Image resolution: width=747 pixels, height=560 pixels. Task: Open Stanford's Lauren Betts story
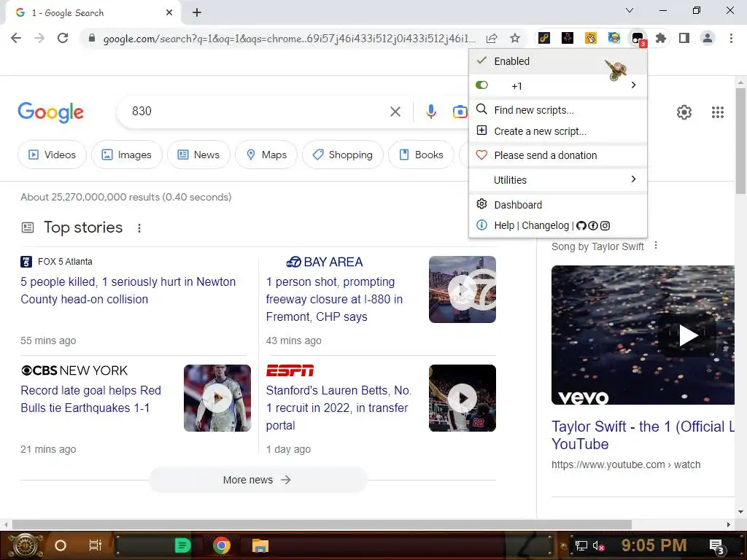coord(338,408)
